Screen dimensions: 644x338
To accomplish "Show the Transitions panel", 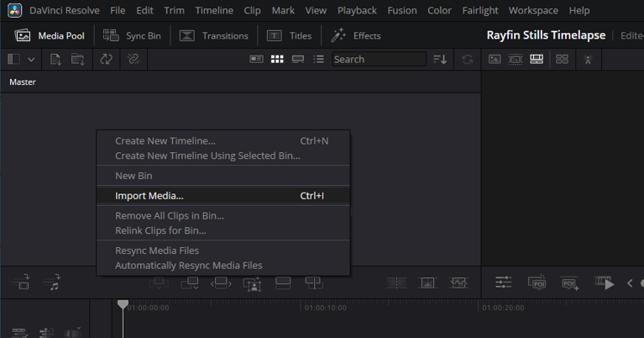I will point(214,35).
